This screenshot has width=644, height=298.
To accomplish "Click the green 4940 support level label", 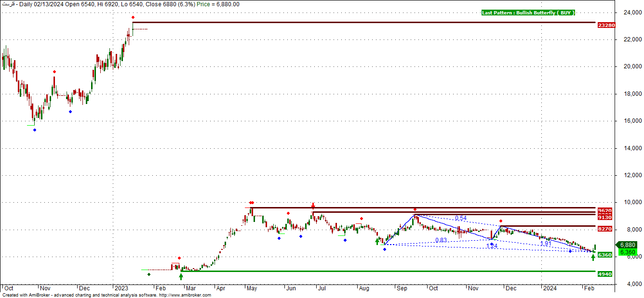I will click(x=604, y=274).
